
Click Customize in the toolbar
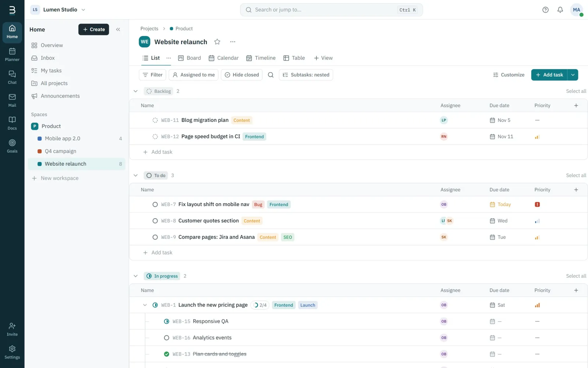click(x=509, y=75)
